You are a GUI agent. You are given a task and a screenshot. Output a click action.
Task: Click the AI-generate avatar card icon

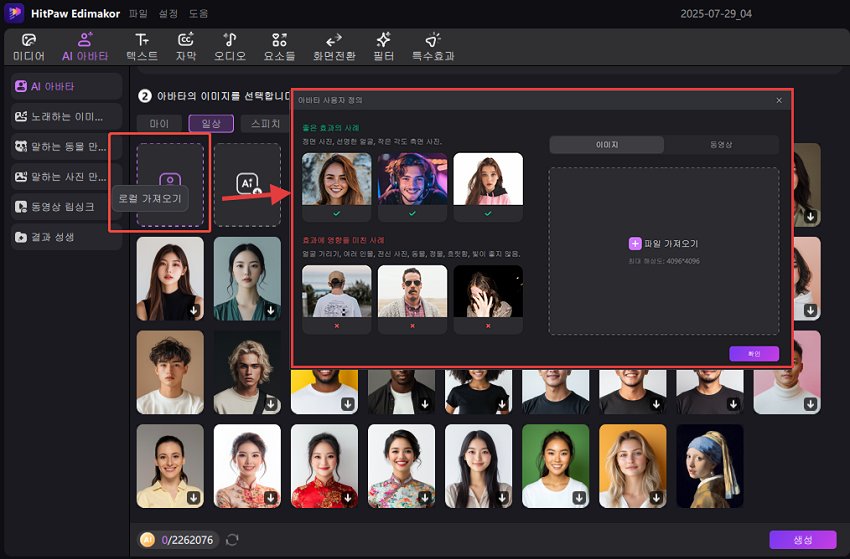(x=248, y=184)
